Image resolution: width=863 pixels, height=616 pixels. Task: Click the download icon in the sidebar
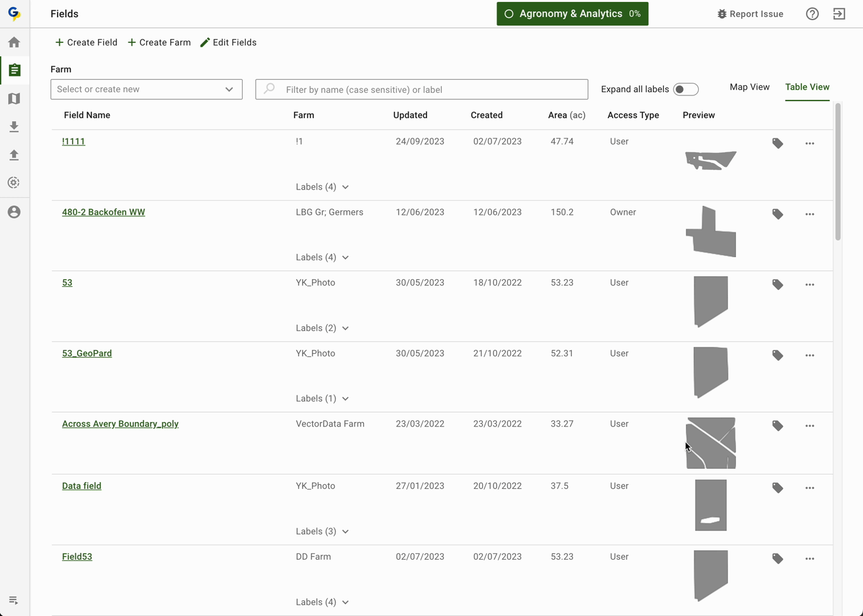(14, 127)
